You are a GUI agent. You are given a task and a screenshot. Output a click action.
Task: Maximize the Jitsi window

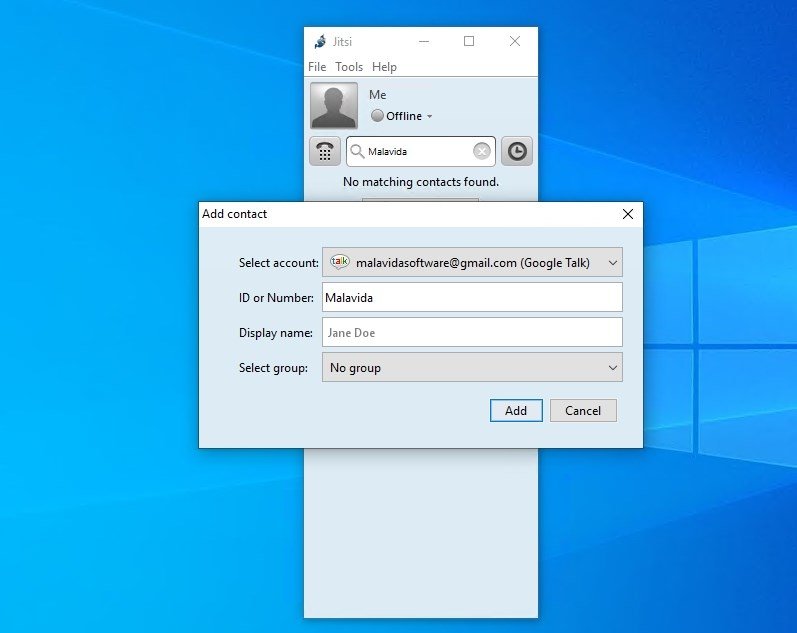469,41
